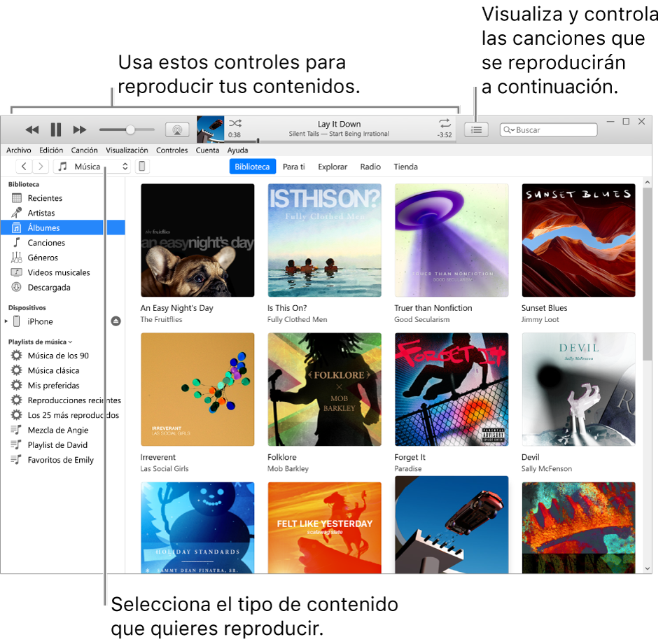663x644 pixels.
Task: Go forward with the right arrow button
Action: point(41,167)
